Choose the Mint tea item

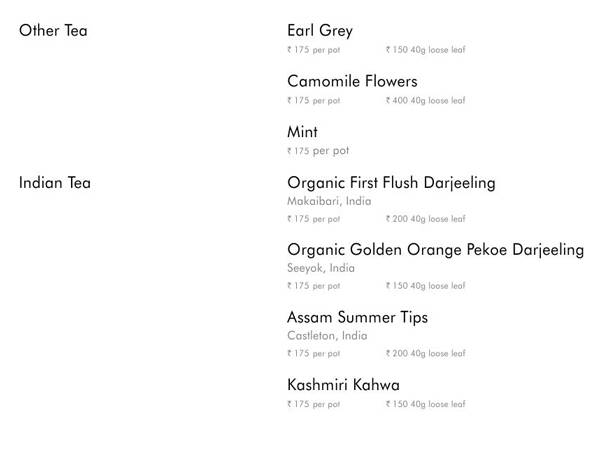point(302,132)
